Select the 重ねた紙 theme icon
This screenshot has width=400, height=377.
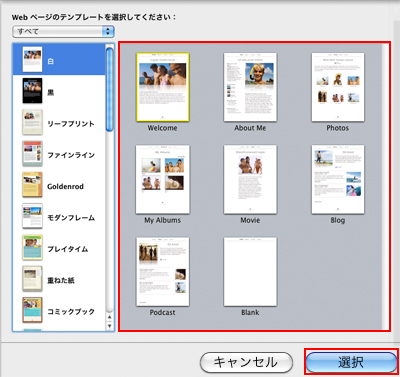click(x=32, y=279)
